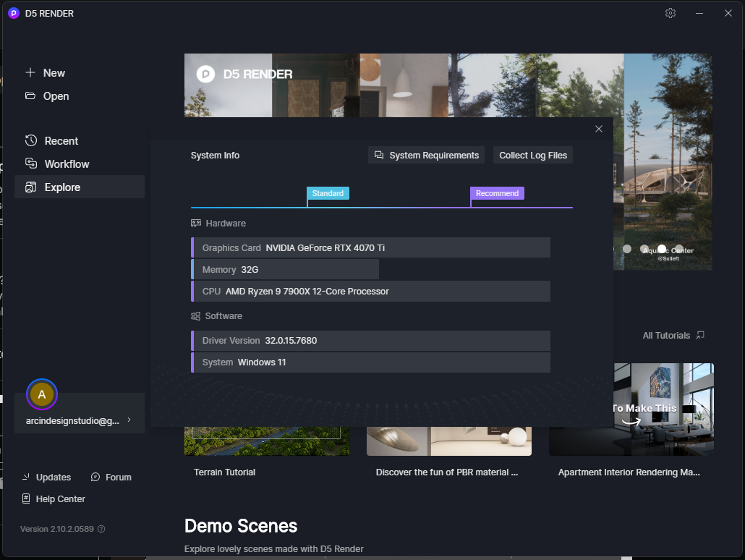Select the CPU AMD Ryzen 9 7900X row
The height and width of the screenshot is (560, 745).
tap(370, 291)
